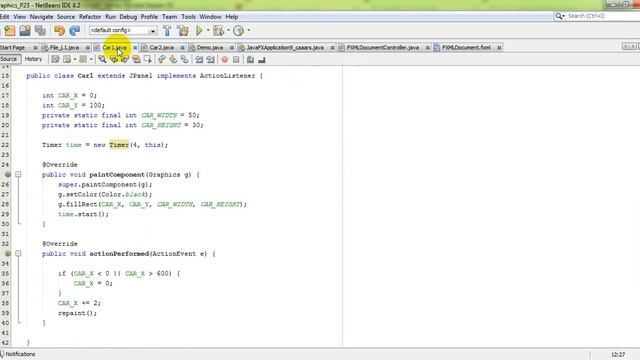Viewport: 640px width, 360px height.
Task: Open the Refactor menu
Action: [x=90, y=17]
